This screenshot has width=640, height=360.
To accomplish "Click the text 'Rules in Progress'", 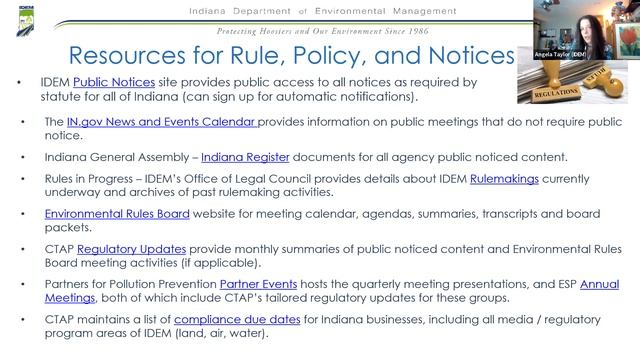I will (89, 179).
